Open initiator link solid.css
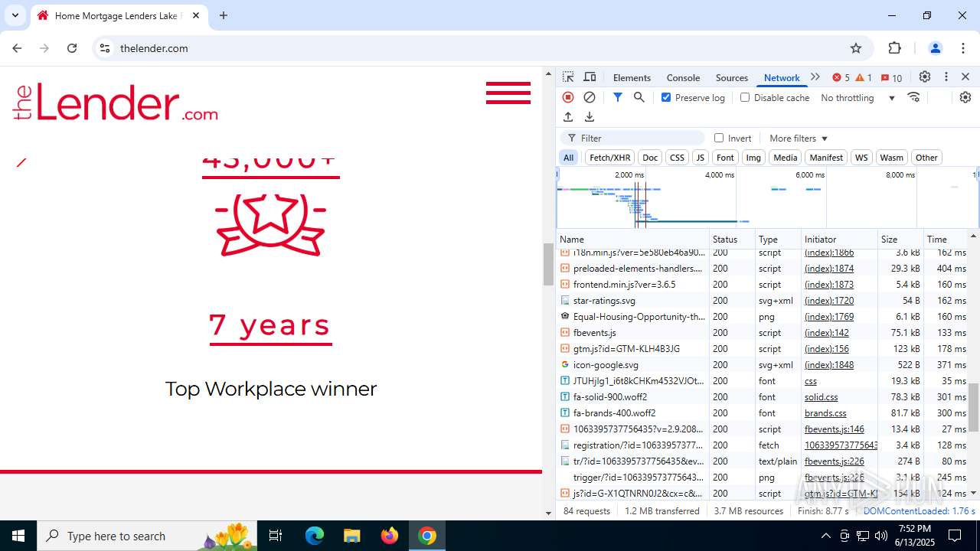 click(x=821, y=396)
